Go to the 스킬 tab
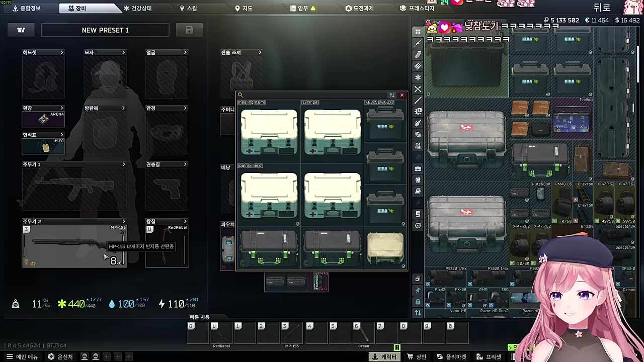The image size is (644, 362). [189, 9]
